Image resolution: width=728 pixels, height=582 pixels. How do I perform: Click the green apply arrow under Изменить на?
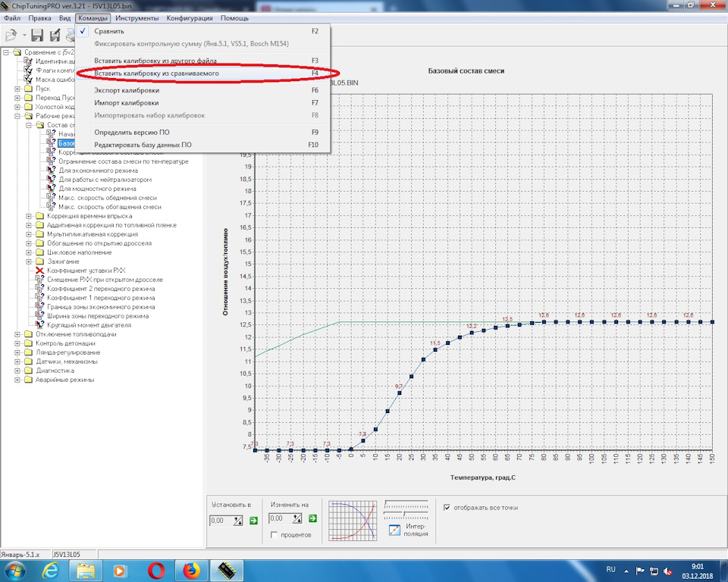coord(313,518)
